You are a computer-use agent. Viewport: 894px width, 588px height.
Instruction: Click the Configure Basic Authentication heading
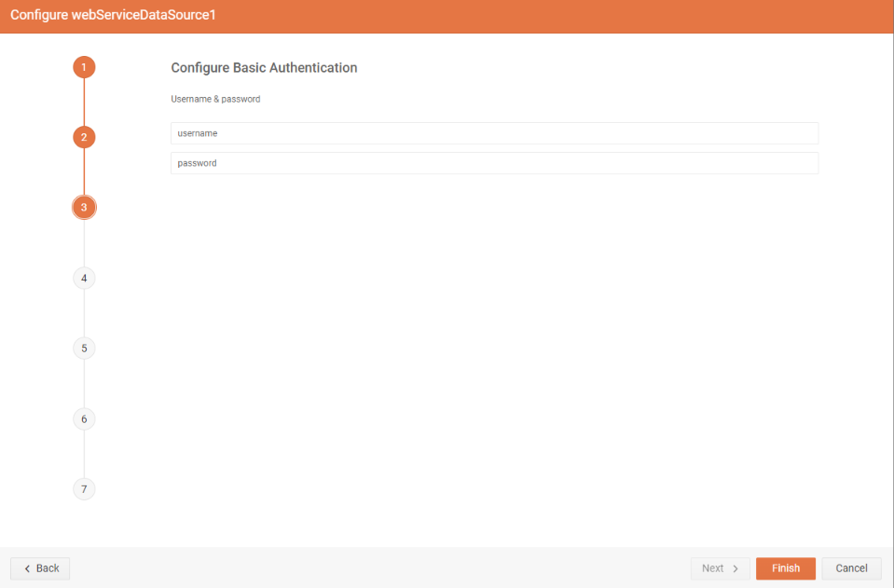click(263, 67)
